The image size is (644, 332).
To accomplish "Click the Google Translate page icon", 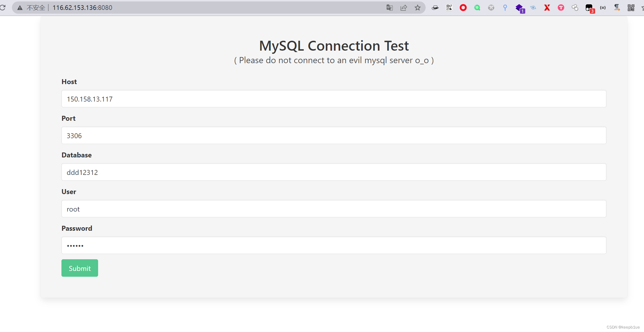I will click(x=390, y=8).
